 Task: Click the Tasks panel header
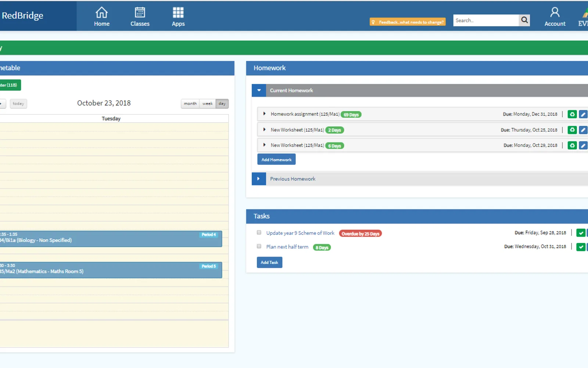[x=417, y=216]
